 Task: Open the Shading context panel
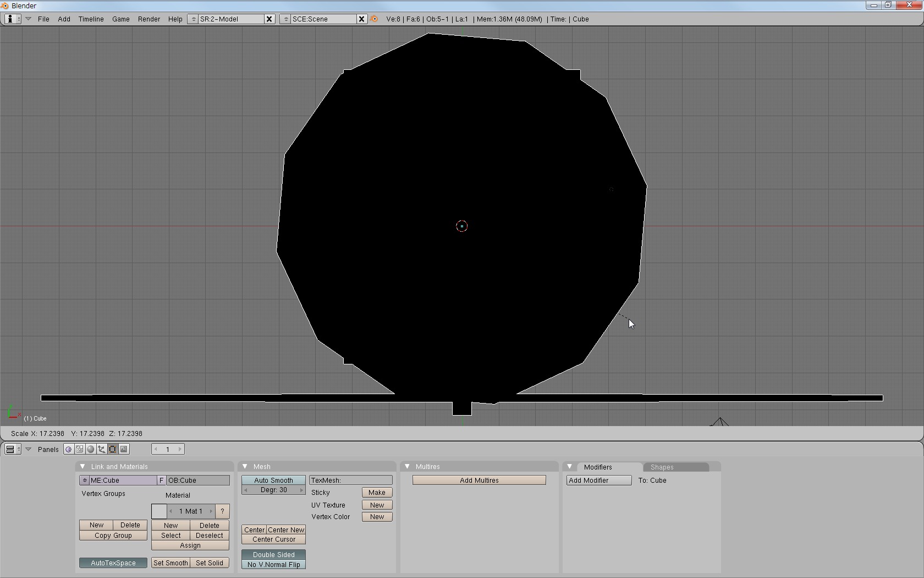pos(91,449)
